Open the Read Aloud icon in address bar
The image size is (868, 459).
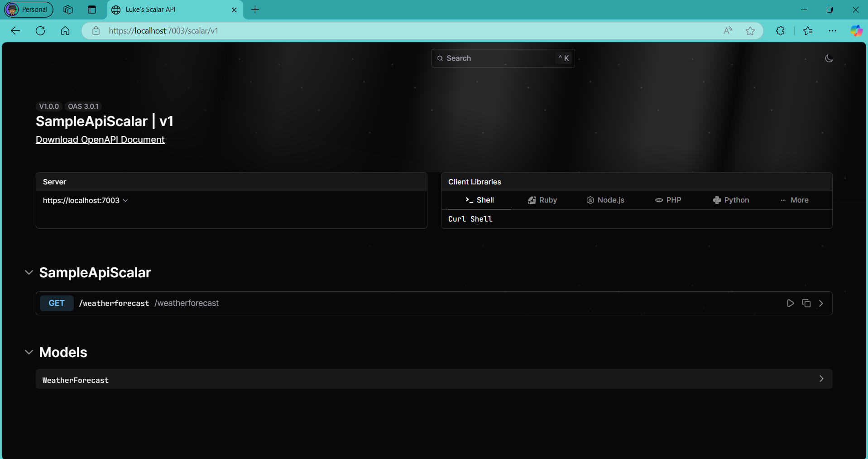click(x=728, y=31)
